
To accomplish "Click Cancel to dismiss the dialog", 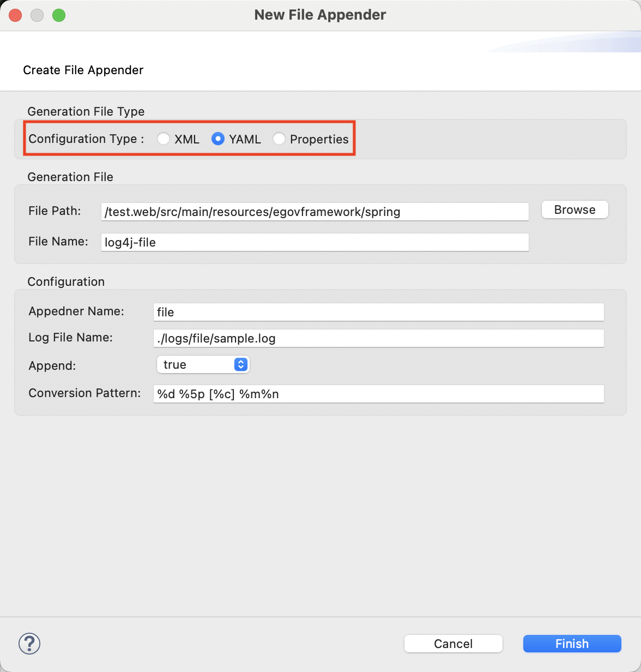I will 453,644.
